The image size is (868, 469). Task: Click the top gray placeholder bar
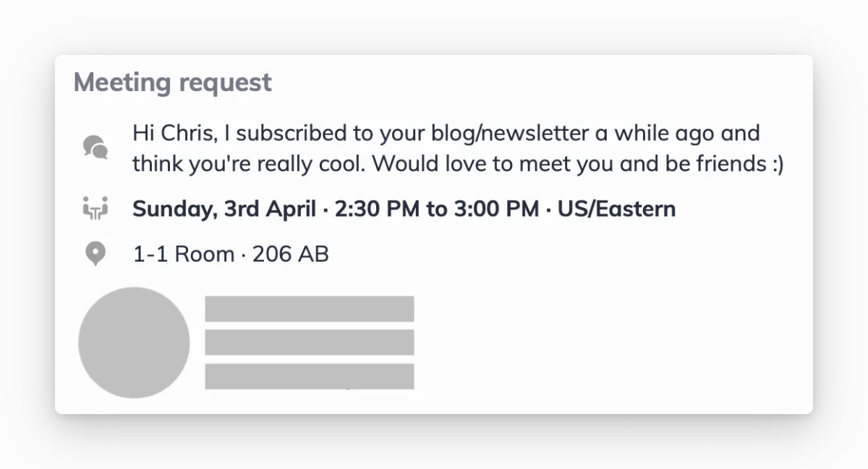310,309
